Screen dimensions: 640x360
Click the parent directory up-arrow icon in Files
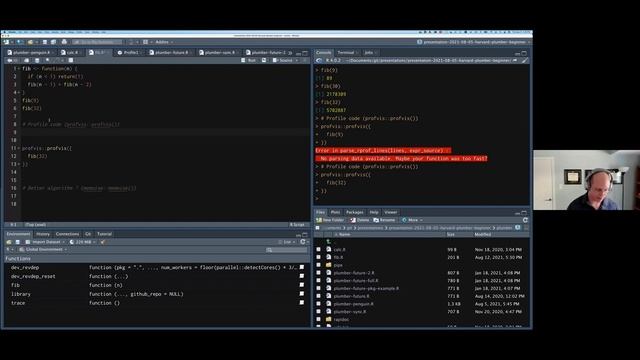[329, 242]
